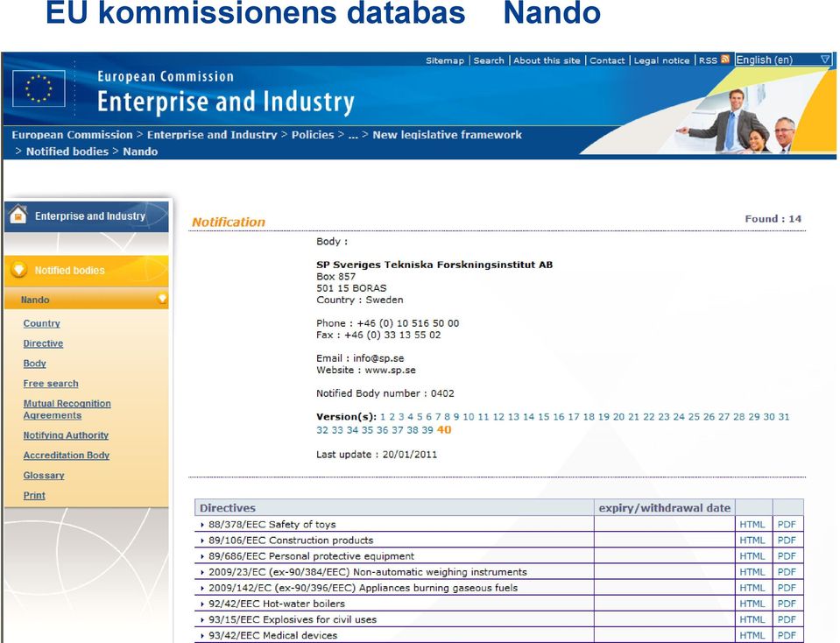This screenshot has height=643, width=840.
Task: Open PDF for Construction products
Action: click(787, 541)
